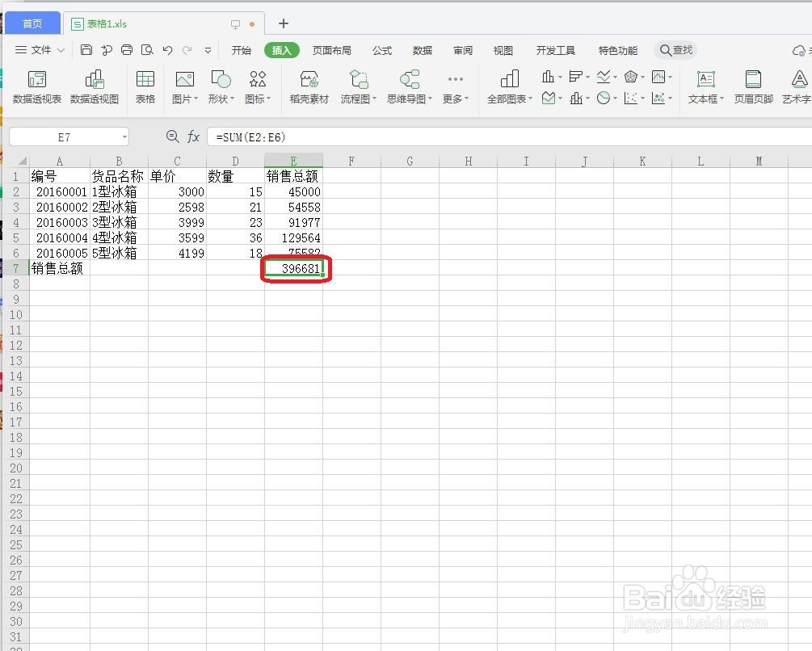Image resolution: width=812 pixels, height=651 pixels.
Task: Insert a pivot chart (数据透视图)
Action: tap(95, 86)
